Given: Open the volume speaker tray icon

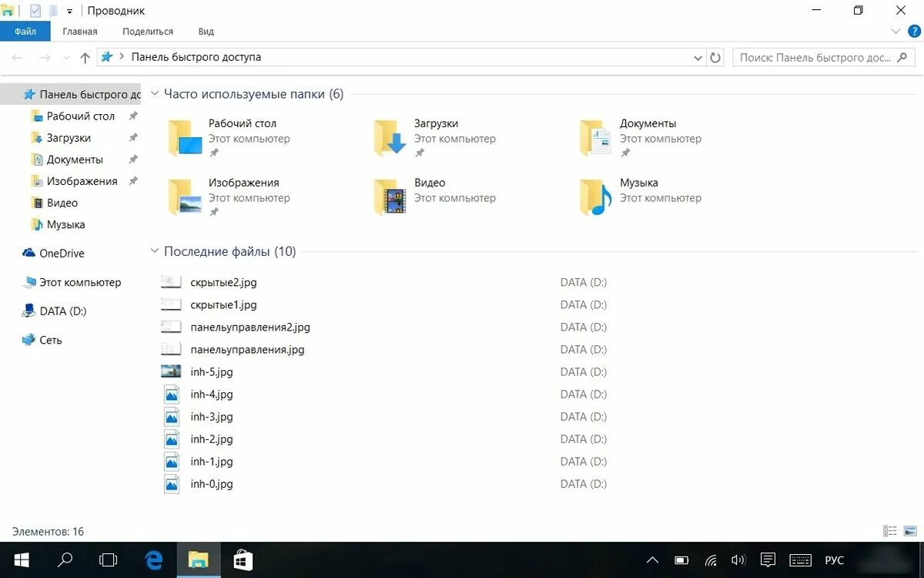Looking at the screenshot, I should (738, 560).
